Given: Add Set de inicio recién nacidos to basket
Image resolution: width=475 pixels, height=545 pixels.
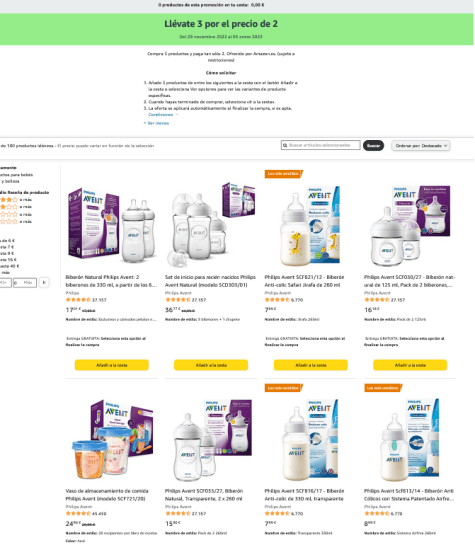Looking at the screenshot, I should point(211,365).
